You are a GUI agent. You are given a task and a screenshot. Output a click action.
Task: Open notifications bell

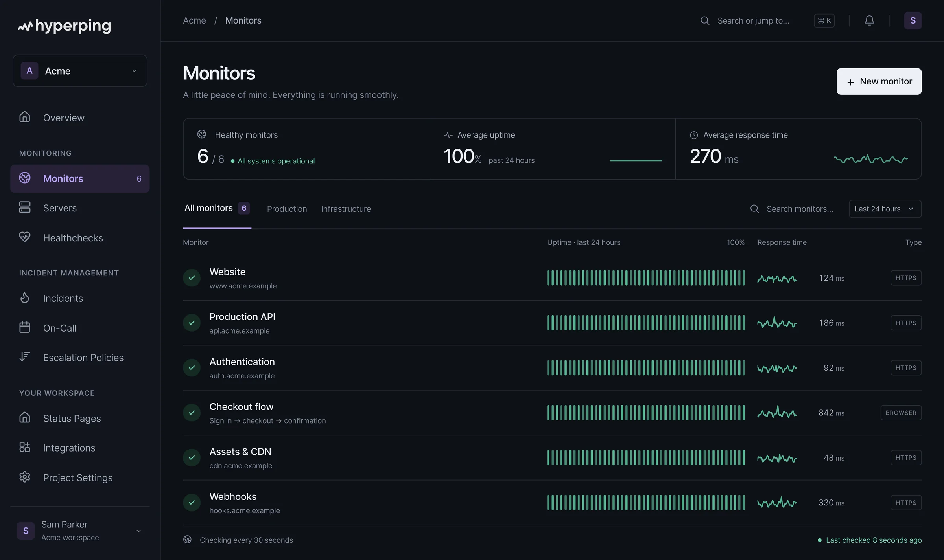click(869, 20)
